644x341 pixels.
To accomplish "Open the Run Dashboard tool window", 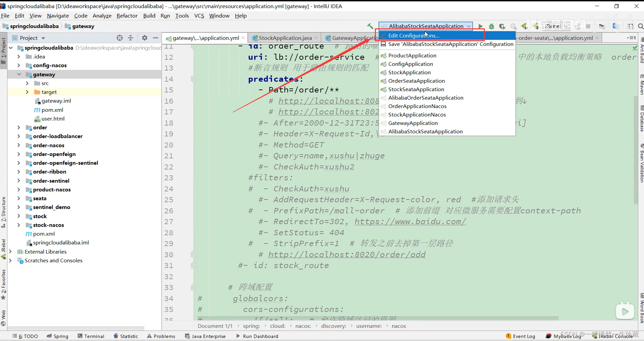I will (257, 336).
